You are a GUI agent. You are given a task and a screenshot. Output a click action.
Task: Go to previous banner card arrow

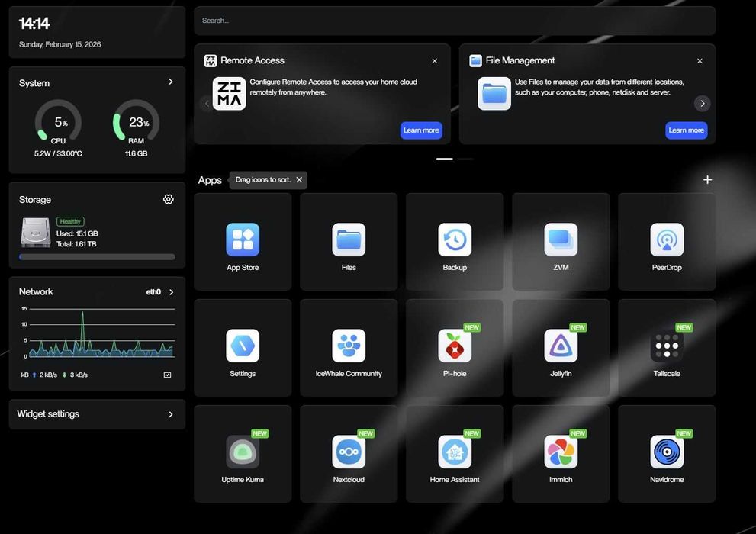[207, 103]
